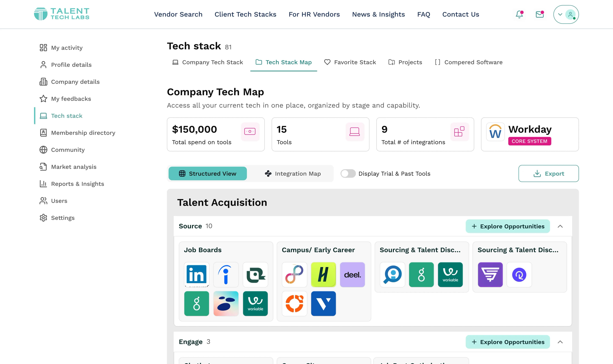The height and width of the screenshot is (364, 613).
Task: Open My feedbacks in sidebar
Action: 65,99
